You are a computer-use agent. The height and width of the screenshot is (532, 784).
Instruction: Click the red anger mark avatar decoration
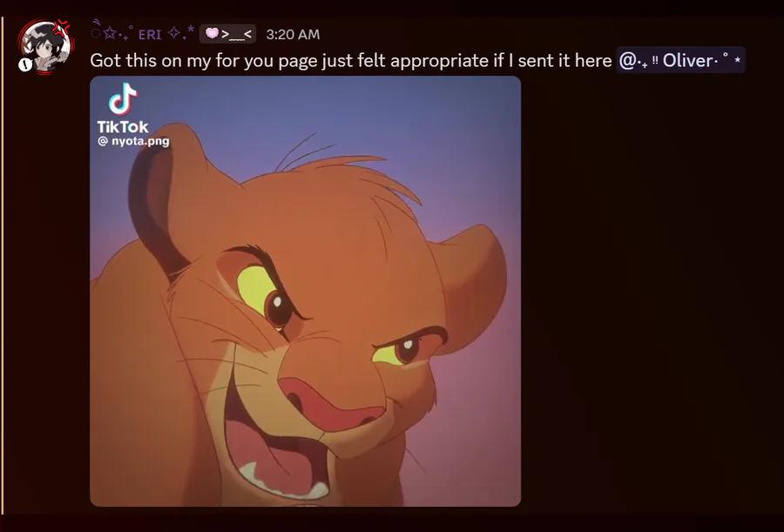(x=62, y=28)
